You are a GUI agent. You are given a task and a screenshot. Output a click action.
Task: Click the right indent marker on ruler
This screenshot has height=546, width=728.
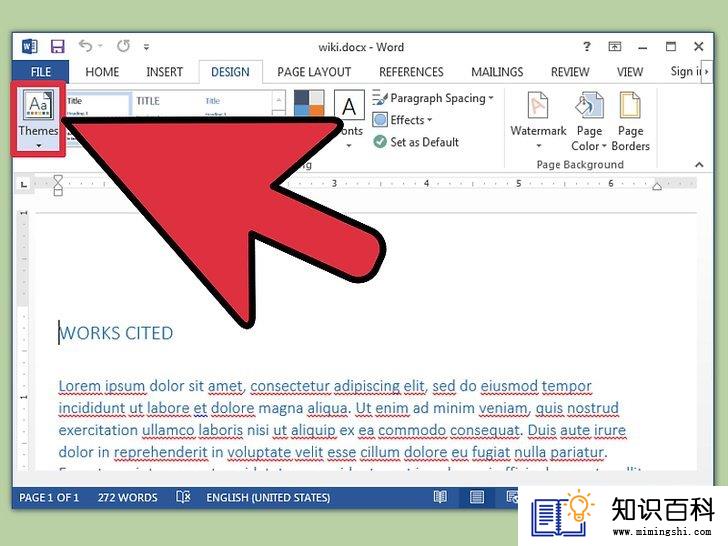click(656, 186)
